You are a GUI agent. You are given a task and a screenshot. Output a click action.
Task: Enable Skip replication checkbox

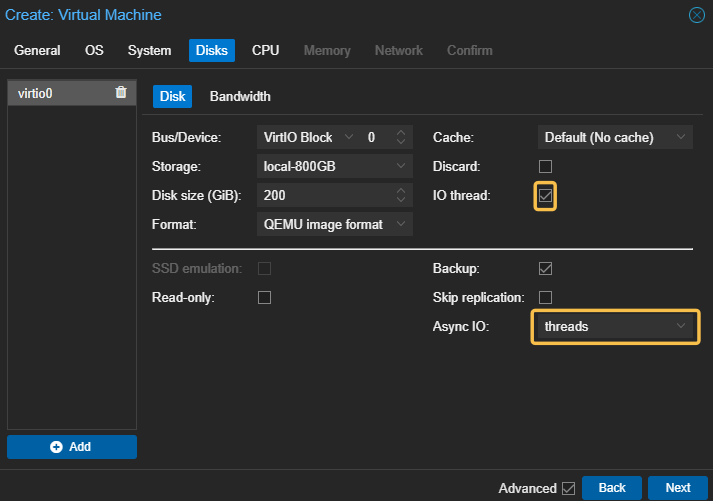point(545,297)
